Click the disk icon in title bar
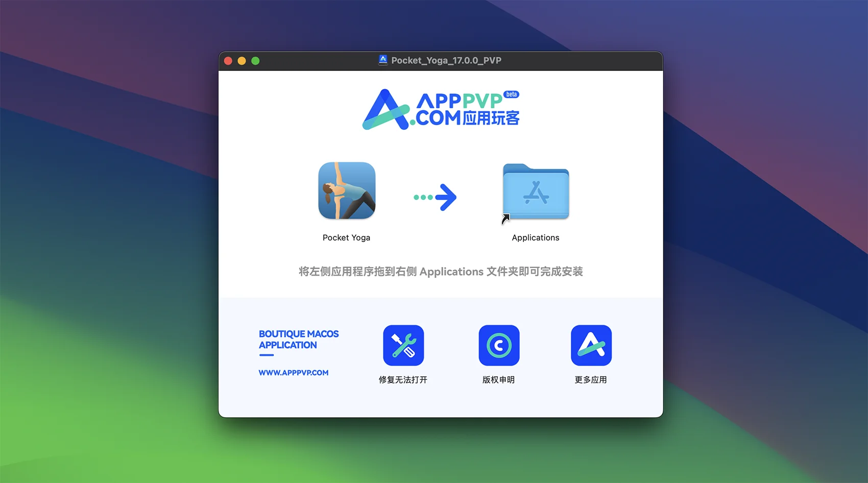868x483 pixels. 383,60
